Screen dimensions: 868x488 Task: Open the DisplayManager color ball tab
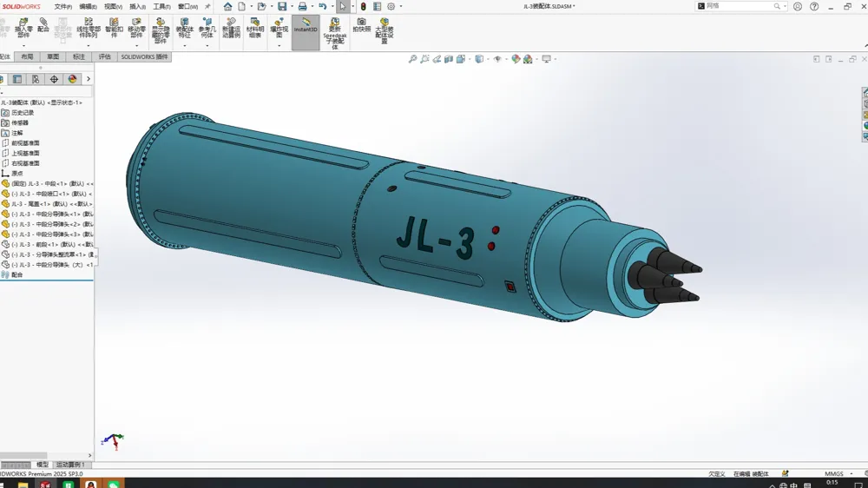click(x=72, y=79)
